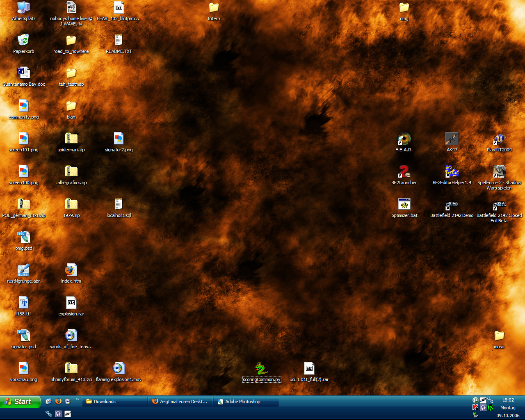
Task: Select the spiderman.zip archive
Action: point(71,142)
